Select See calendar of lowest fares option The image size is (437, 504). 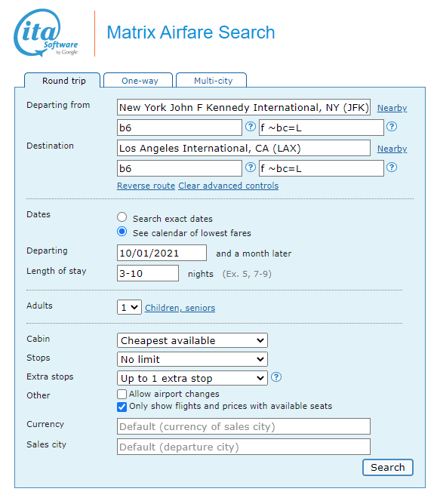[122, 232]
